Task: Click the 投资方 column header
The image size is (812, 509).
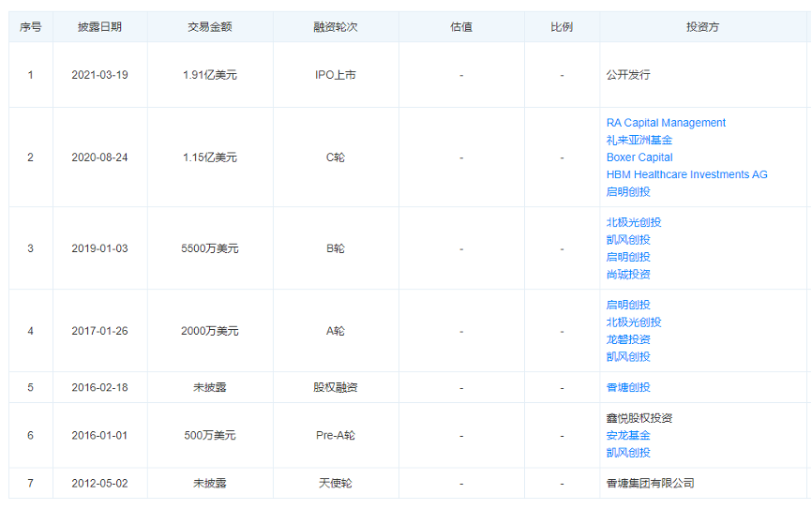Action: [702, 27]
